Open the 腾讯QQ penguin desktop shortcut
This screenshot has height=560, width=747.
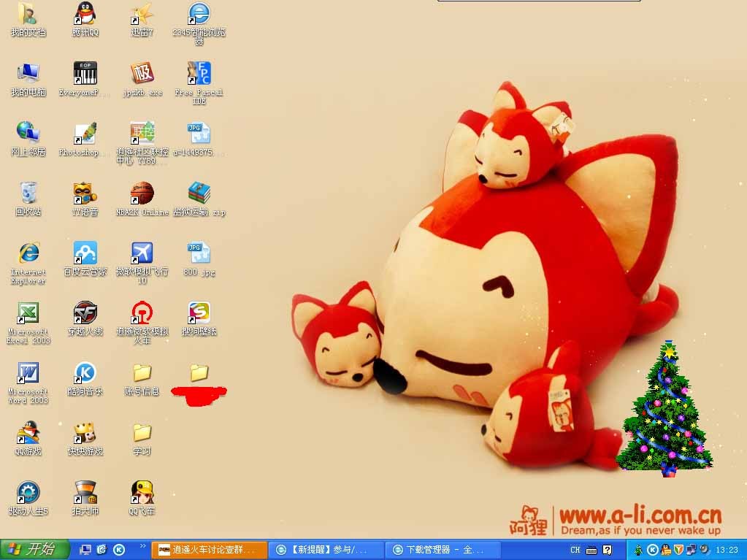tap(85, 14)
